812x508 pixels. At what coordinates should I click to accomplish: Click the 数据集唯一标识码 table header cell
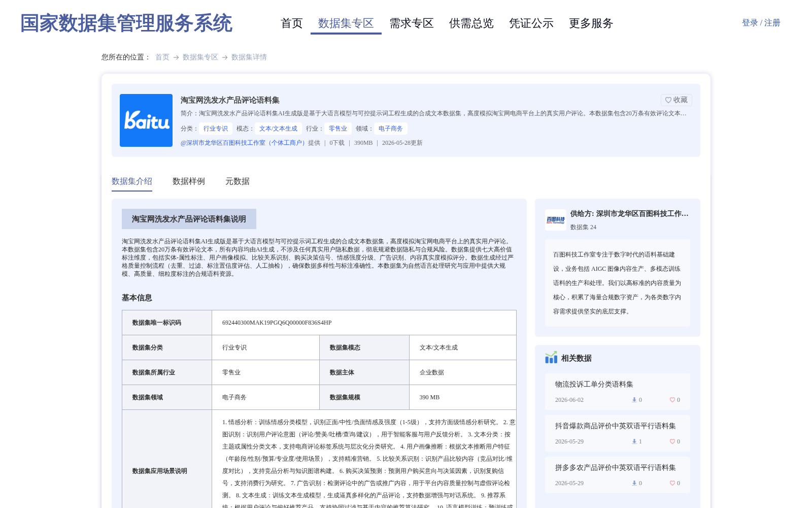pos(167,323)
